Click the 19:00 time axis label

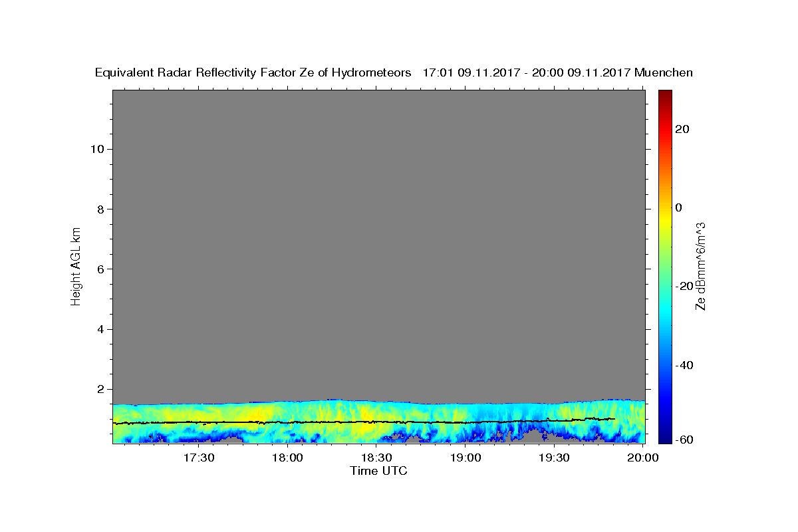(x=465, y=458)
